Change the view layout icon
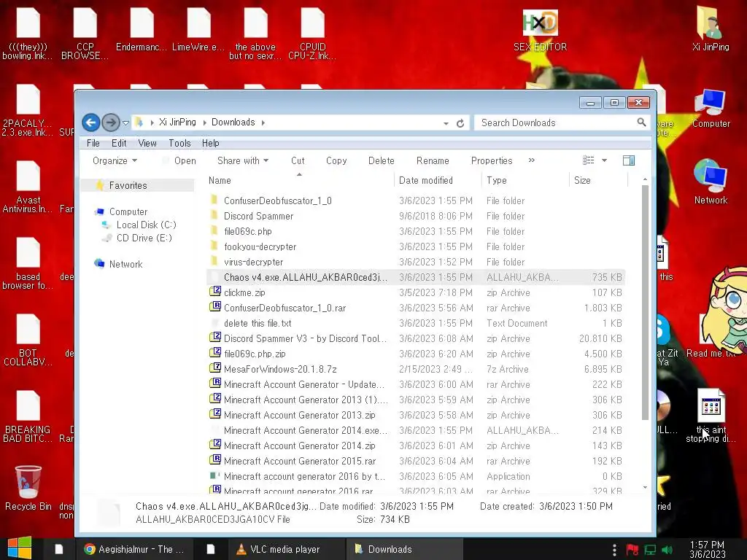The height and width of the screenshot is (560, 747). (589, 160)
